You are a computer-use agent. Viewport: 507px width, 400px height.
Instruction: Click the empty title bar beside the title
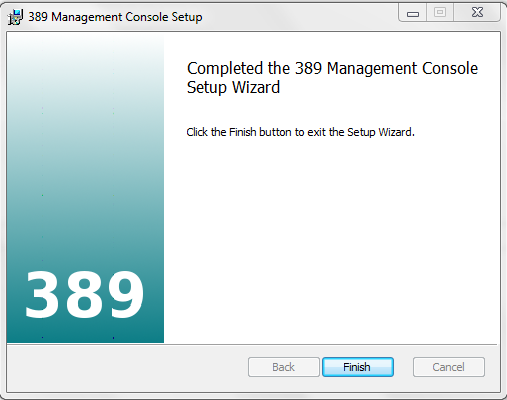[300, 16]
